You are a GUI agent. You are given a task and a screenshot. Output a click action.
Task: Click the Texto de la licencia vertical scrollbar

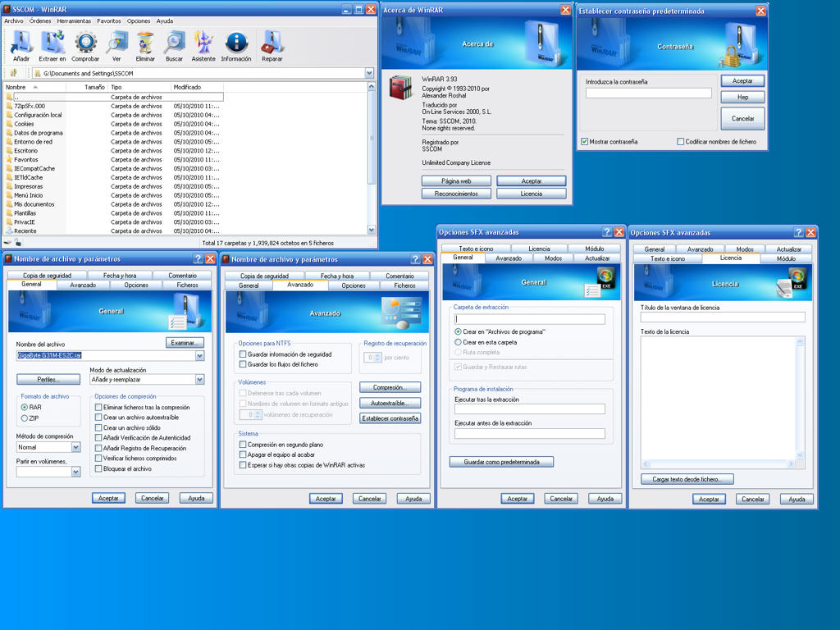click(x=800, y=398)
